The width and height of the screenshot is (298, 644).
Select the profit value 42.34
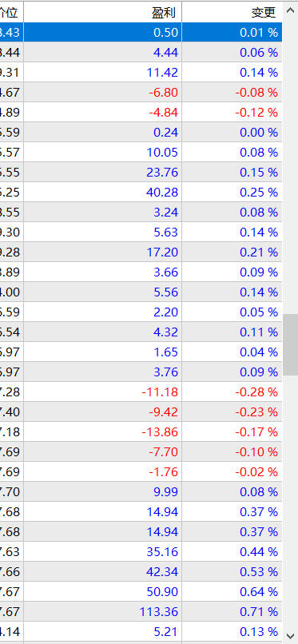click(x=162, y=573)
